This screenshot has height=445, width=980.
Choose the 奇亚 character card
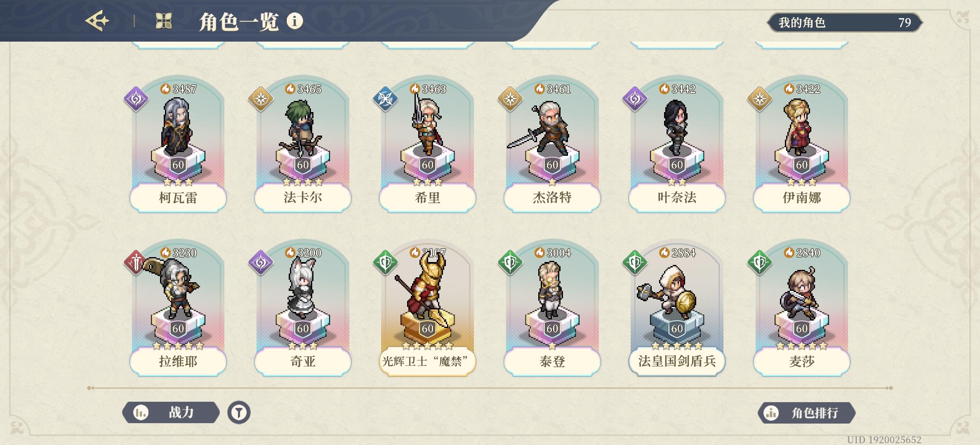pos(303,309)
